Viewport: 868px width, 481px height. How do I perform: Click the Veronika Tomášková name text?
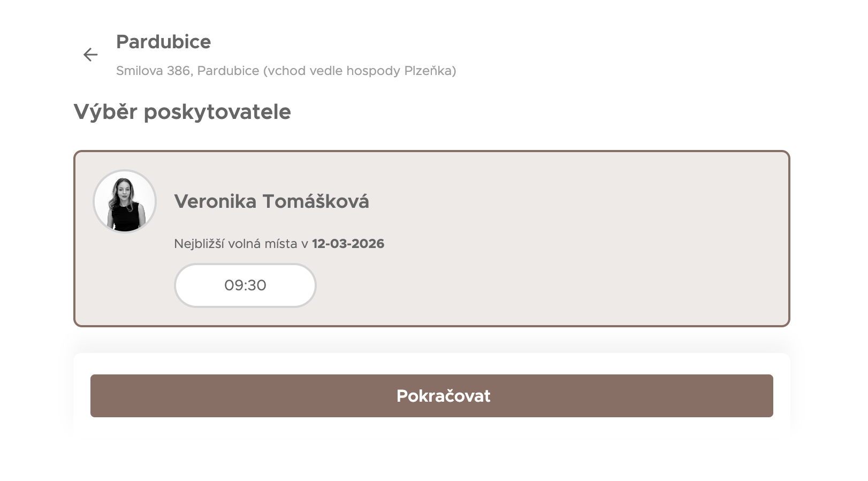[x=271, y=201]
